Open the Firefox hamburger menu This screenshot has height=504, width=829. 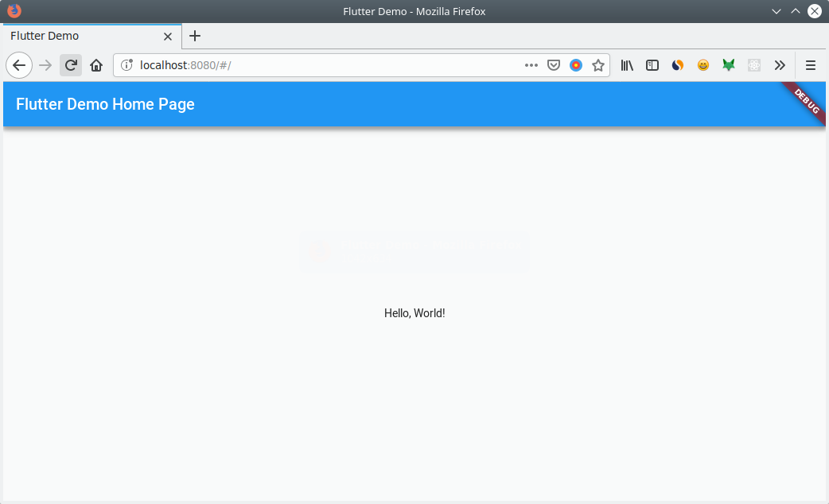[810, 65]
